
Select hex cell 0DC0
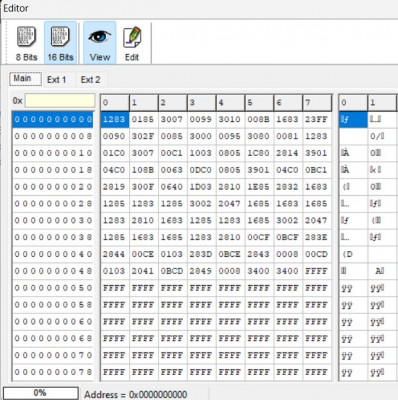click(x=202, y=170)
